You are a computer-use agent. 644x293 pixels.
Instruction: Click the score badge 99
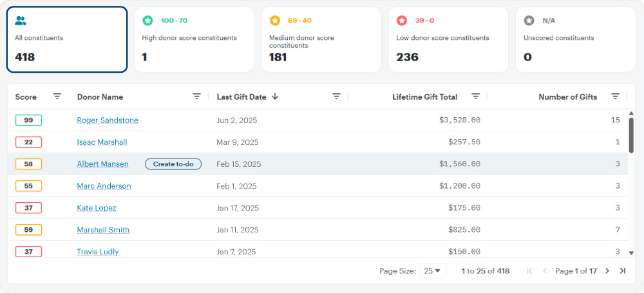pyautogui.click(x=28, y=120)
